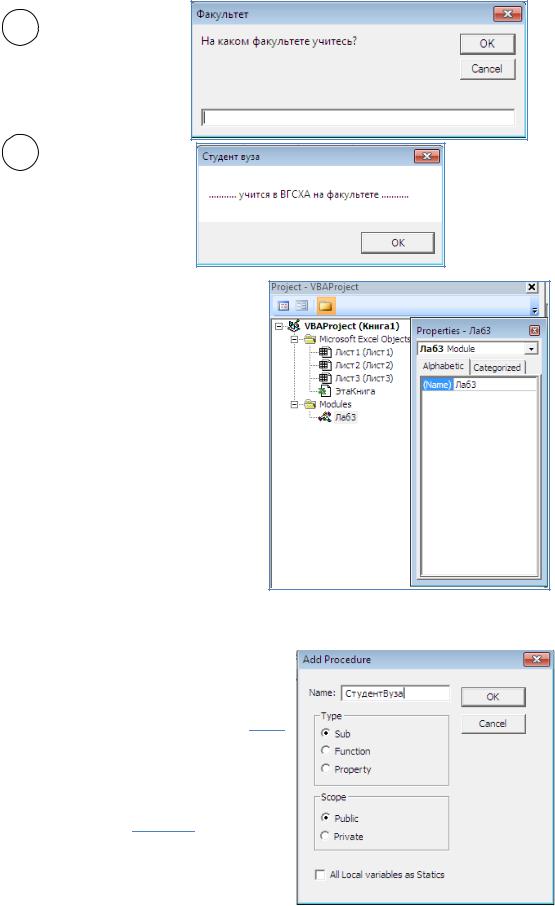Select the Function type radio button
Viewport: 555px width, 906px height.
pos(326,751)
